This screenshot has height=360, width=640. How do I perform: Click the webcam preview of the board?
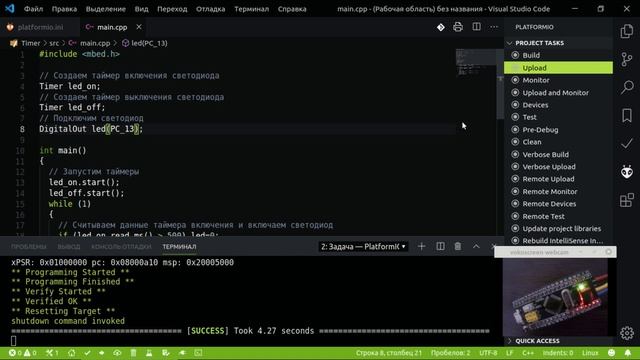pos(555,297)
